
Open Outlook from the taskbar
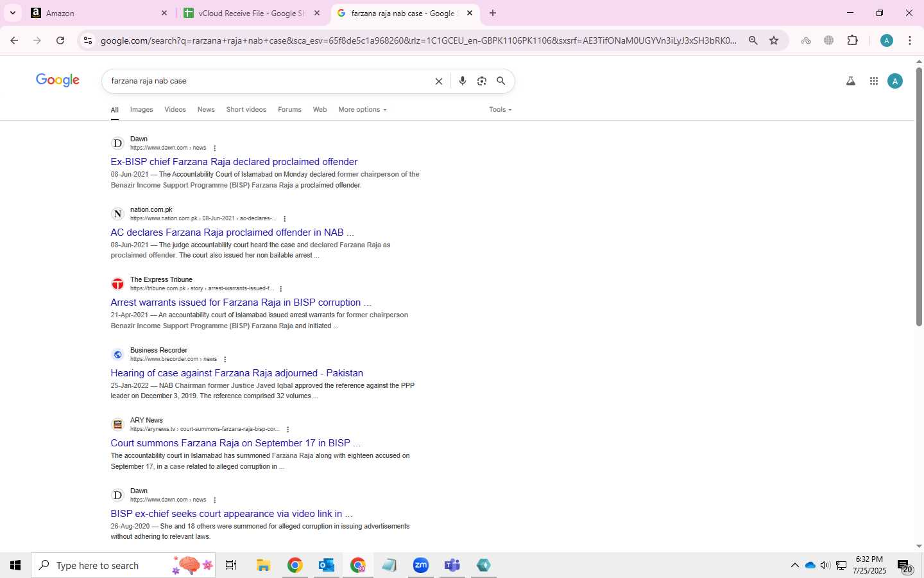326,565
